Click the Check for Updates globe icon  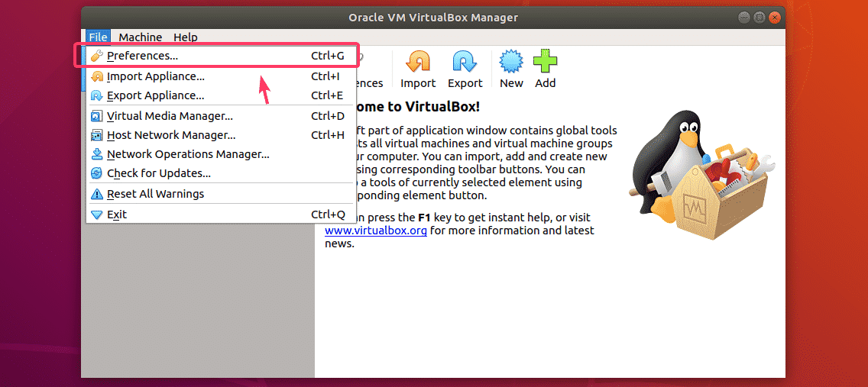97,173
